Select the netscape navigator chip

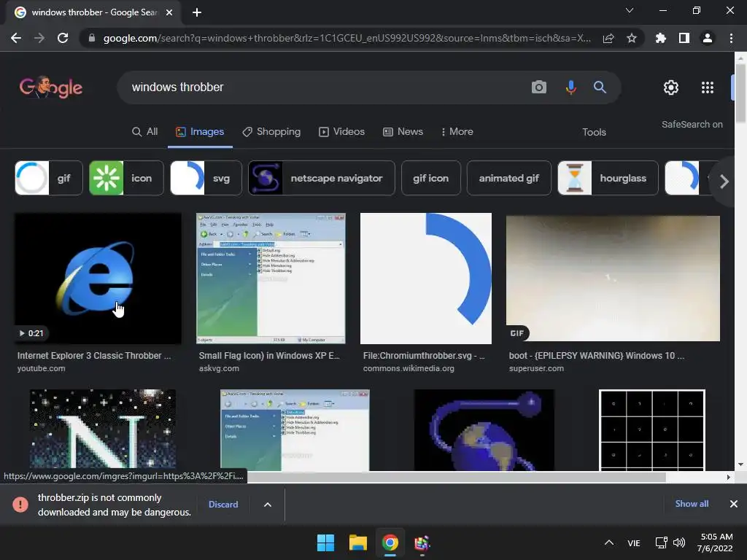pos(322,178)
